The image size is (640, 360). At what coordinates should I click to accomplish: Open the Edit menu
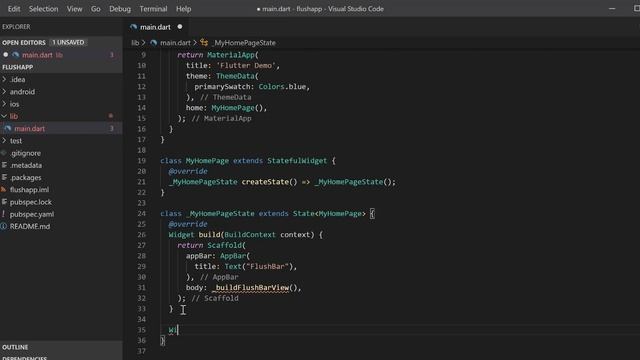click(13, 9)
